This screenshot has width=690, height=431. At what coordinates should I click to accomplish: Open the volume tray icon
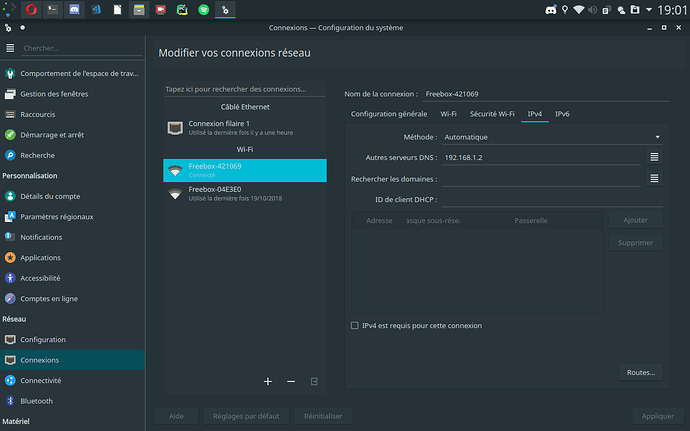click(x=592, y=10)
